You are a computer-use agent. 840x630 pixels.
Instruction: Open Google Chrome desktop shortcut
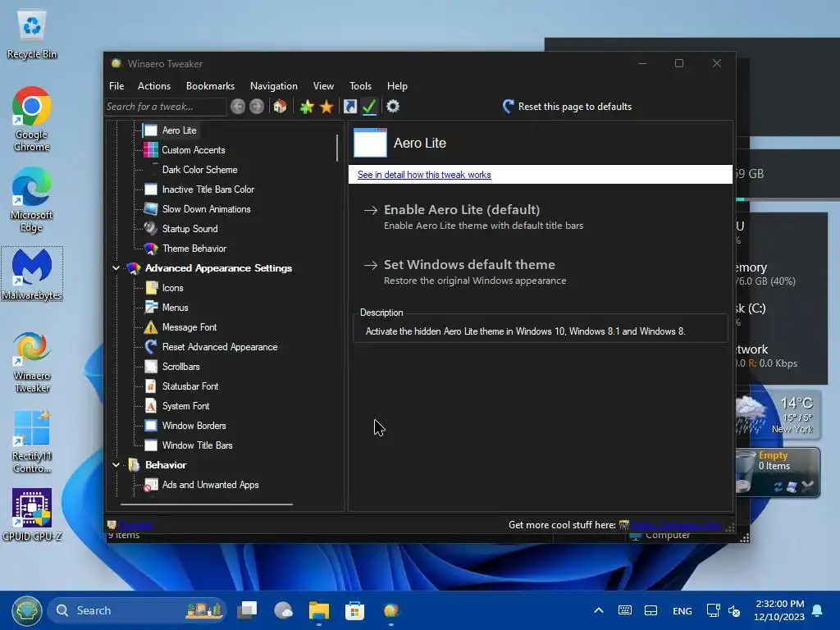32,119
